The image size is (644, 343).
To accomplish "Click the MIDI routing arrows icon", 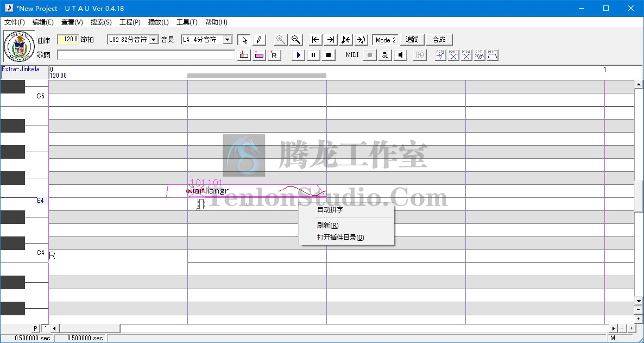I will (385, 55).
